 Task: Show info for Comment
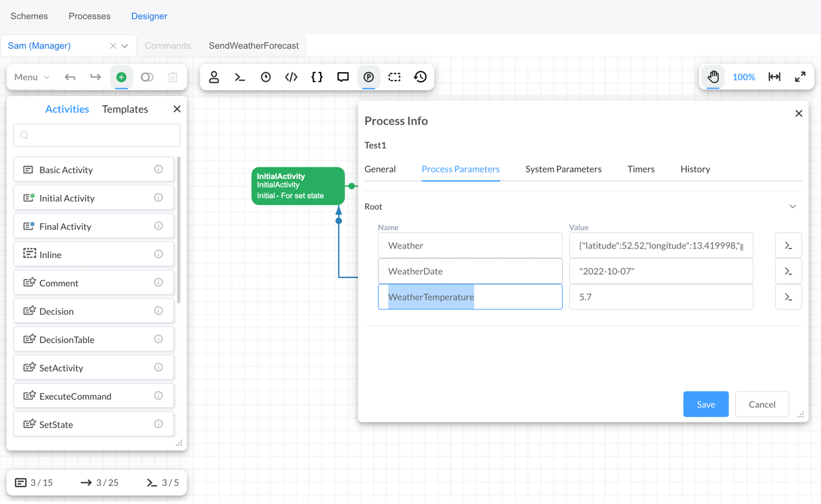pyautogui.click(x=158, y=283)
